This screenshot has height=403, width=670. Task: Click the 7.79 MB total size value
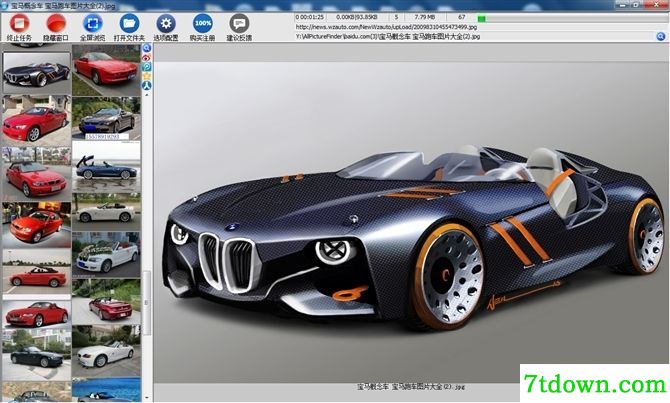[x=425, y=17]
